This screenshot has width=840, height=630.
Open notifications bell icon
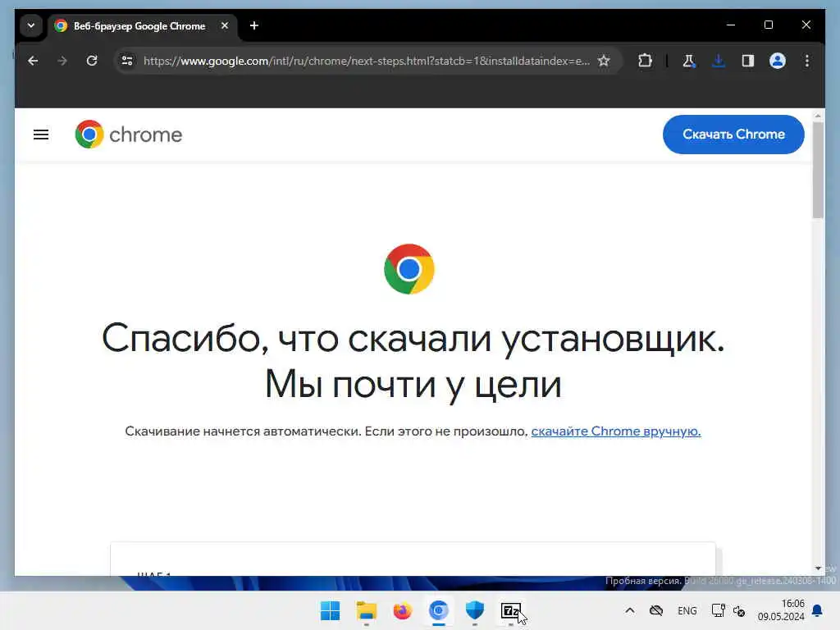[818, 610]
